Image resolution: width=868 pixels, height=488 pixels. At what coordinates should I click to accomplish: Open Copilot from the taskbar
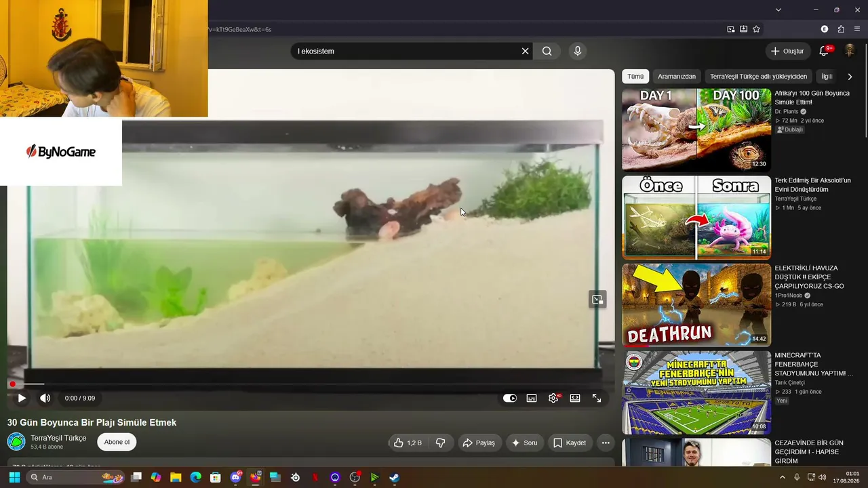pyautogui.click(x=156, y=477)
